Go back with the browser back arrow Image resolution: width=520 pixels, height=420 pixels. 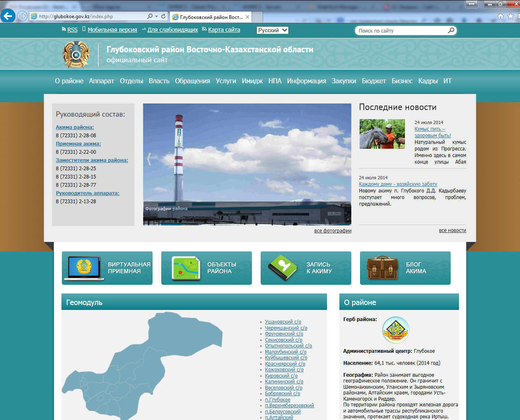pyautogui.click(x=8, y=16)
